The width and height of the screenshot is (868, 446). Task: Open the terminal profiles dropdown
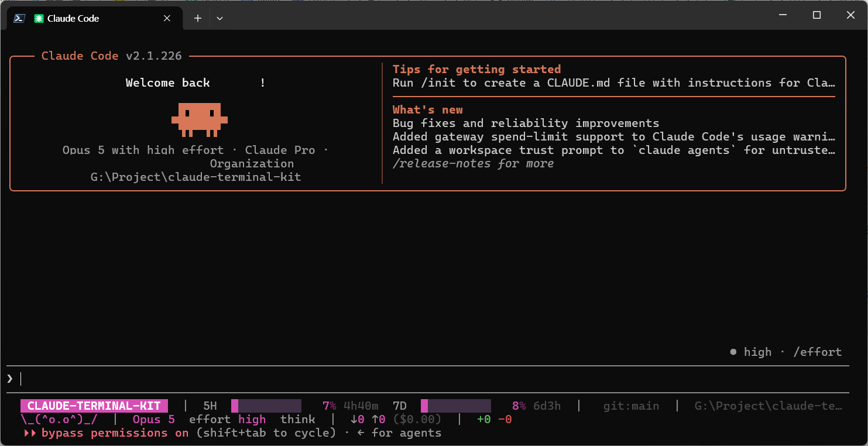pos(219,18)
